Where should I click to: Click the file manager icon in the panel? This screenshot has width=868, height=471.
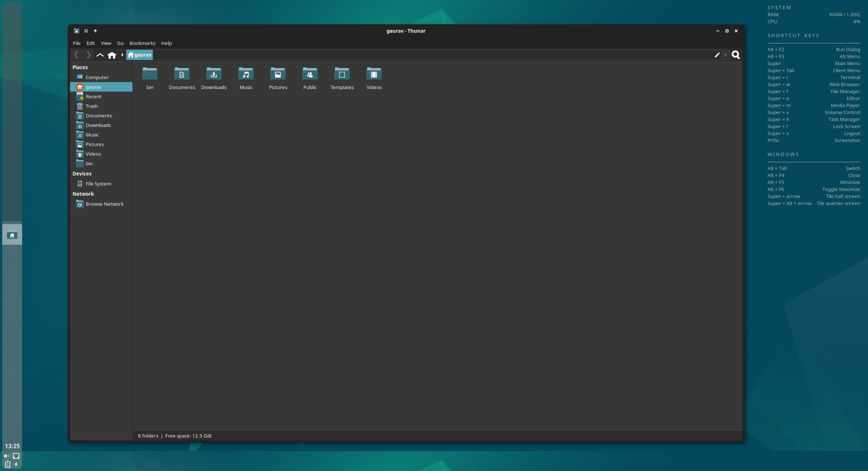coord(12,235)
